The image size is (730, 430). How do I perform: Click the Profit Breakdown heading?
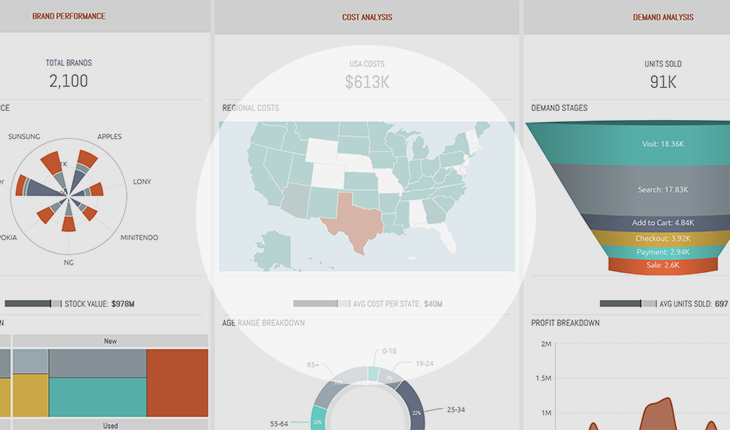tap(565, 323)
